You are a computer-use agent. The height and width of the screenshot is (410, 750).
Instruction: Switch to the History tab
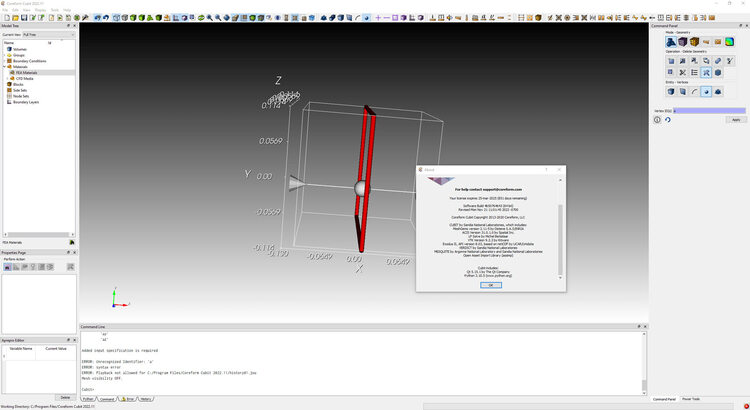click(x=145, y=399)
